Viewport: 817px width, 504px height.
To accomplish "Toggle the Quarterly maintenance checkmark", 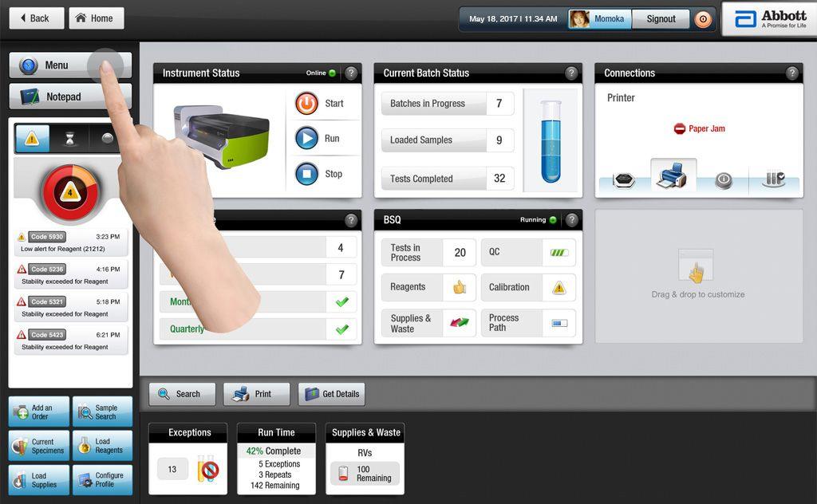I will coord(341,329).
